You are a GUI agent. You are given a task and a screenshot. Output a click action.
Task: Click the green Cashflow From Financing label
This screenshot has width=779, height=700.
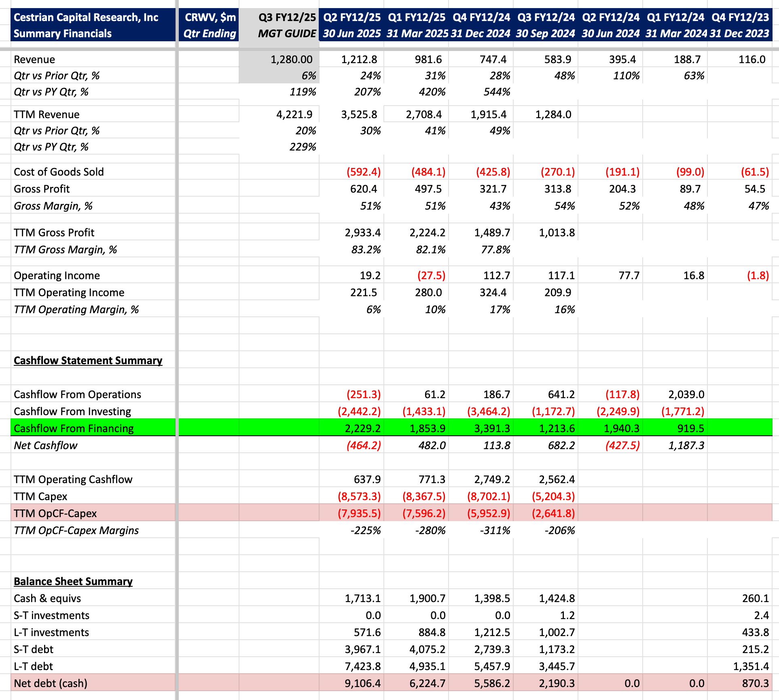[74, 428]
